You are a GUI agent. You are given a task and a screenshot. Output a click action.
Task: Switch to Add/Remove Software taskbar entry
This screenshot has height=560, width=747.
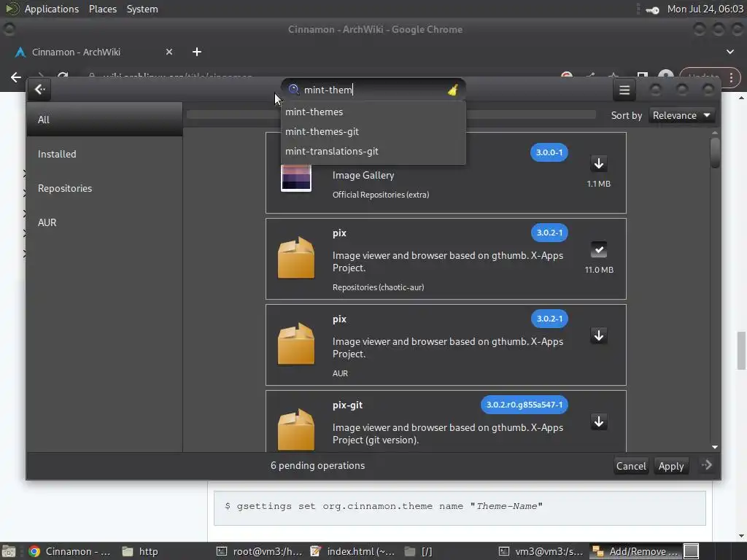[x=635, y=551]
